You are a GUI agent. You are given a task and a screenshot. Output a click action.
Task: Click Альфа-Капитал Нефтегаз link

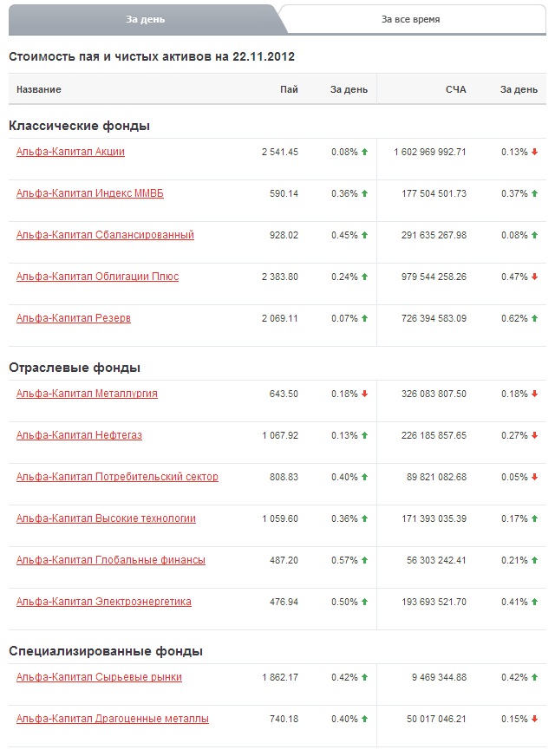point(79,435)
